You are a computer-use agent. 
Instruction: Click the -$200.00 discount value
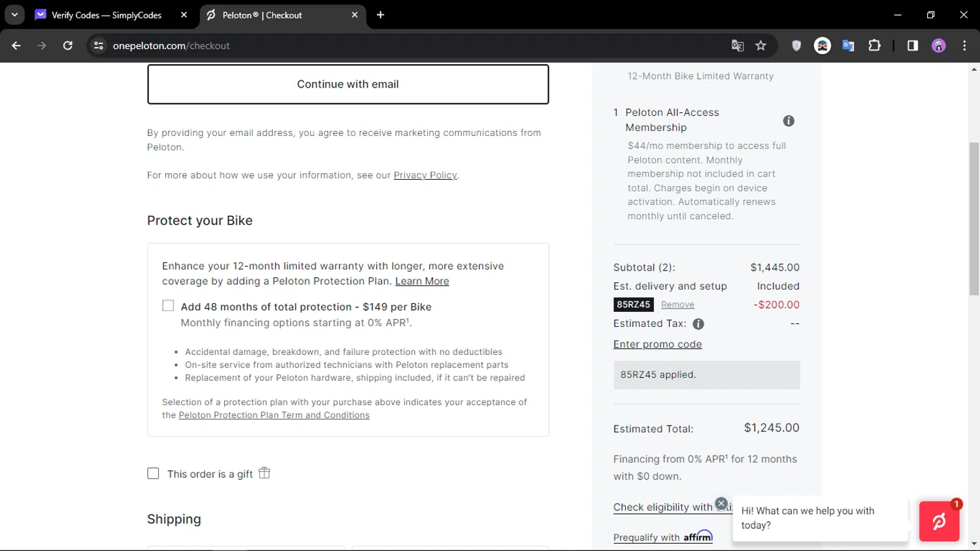776,305
